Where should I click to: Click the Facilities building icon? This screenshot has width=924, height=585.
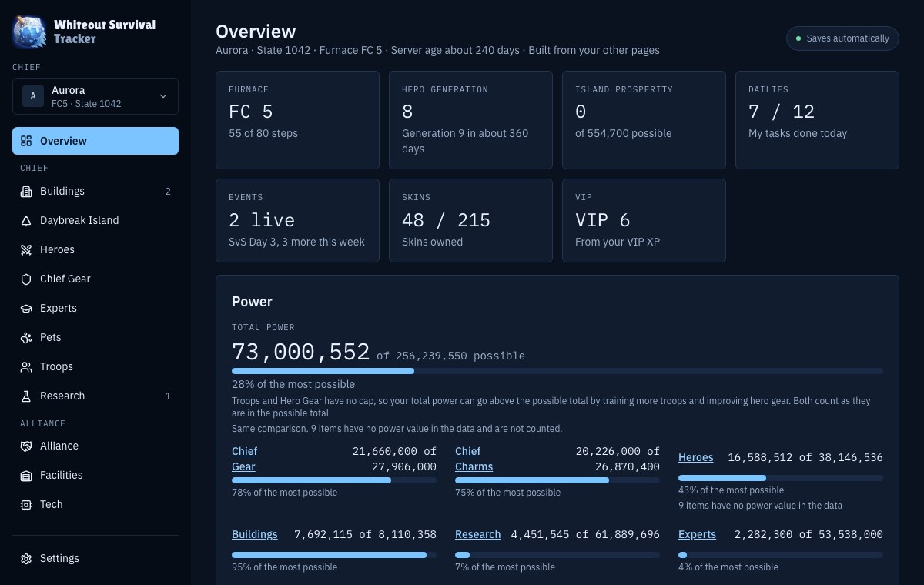tap(26, 475)
